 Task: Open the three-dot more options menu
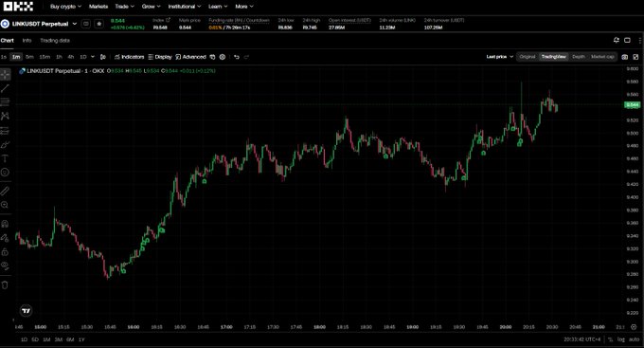click(640, 40)
